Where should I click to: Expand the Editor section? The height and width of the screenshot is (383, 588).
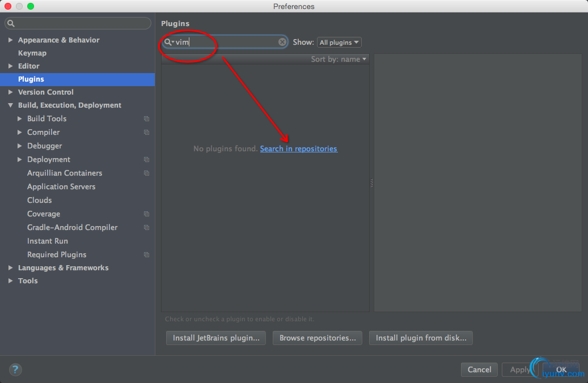coord(11,66)
